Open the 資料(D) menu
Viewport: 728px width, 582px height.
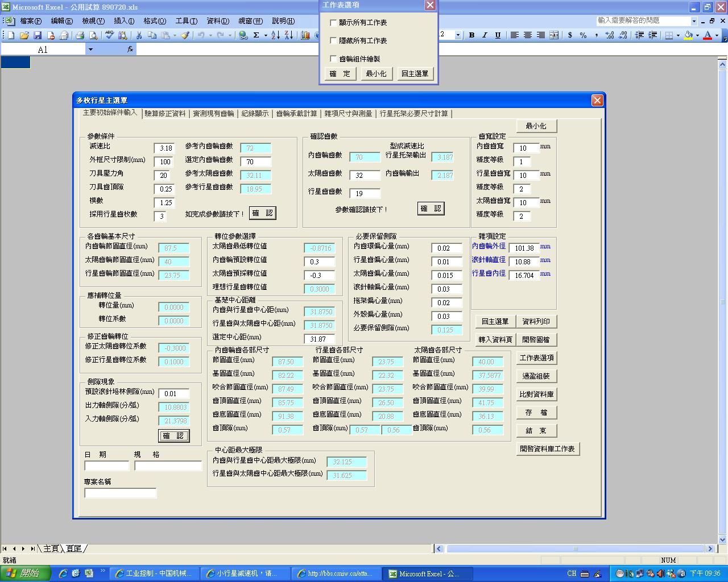[x=218, y=21]
